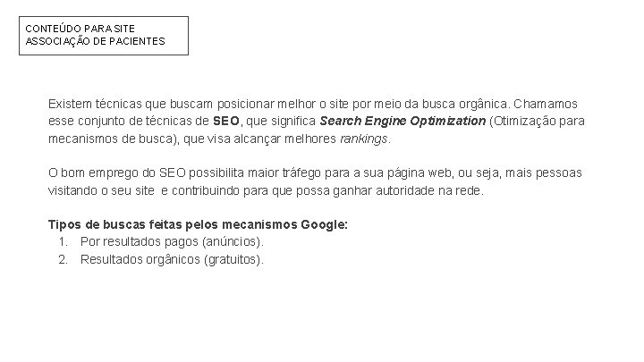
Task: Select list item "Por resultados pagos (anúncios)"
Action: click(172, 241)
